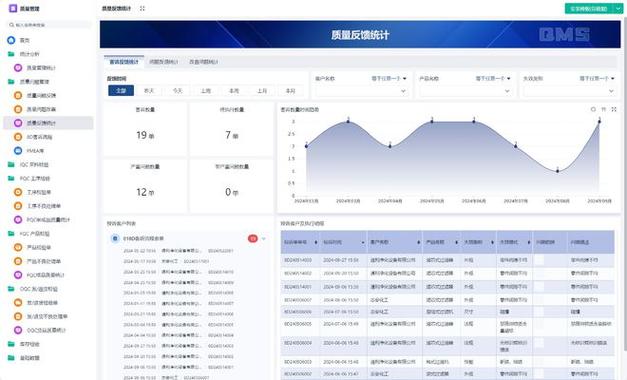Click the 8D sidebar item's orange icon
The image size is (627, 380).
(x=18, y=137)
